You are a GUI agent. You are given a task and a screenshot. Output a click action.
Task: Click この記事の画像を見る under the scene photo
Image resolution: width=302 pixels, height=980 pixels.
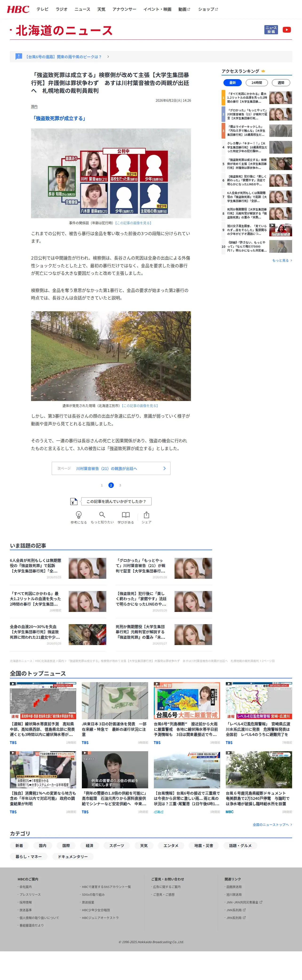[140, 405]
